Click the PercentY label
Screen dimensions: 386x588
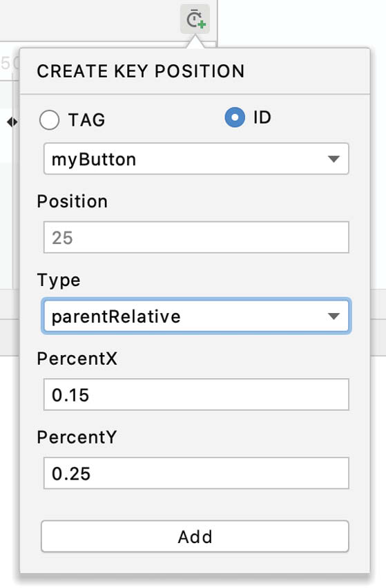(x=77, y=437)
